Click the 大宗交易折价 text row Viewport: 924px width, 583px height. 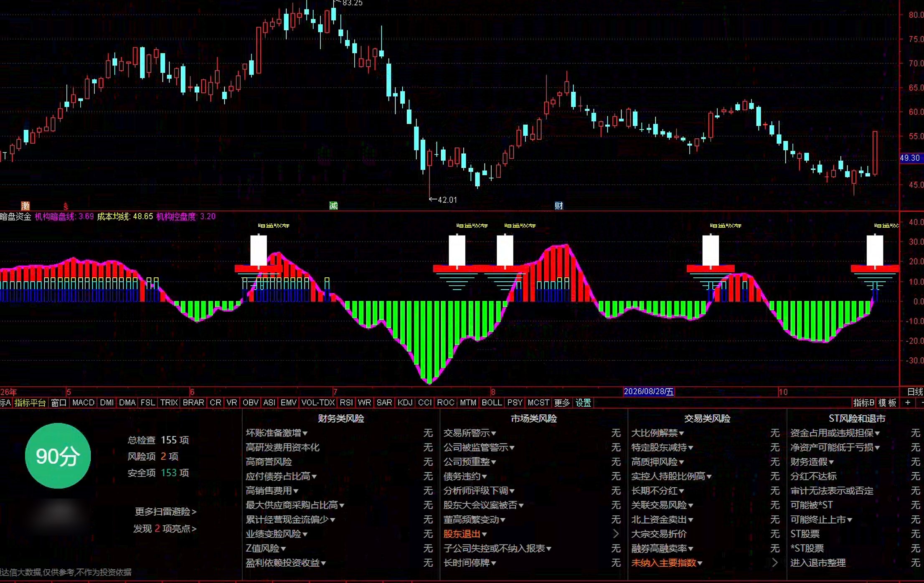659,534
